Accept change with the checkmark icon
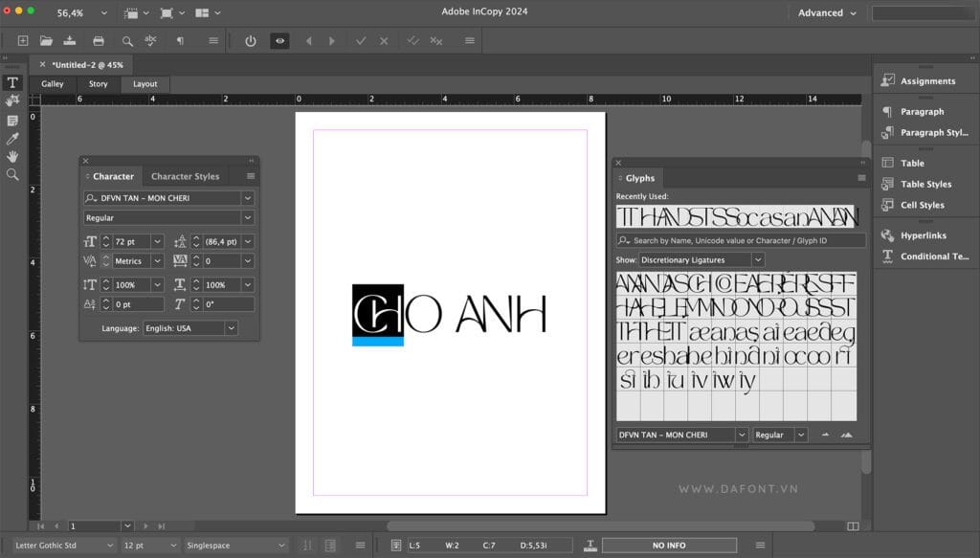Screen dimensions: 980x558 [x=361, y=40]
